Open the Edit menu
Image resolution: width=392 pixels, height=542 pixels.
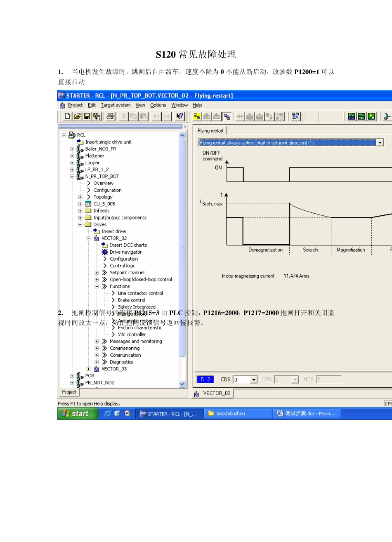coord(92,105)
